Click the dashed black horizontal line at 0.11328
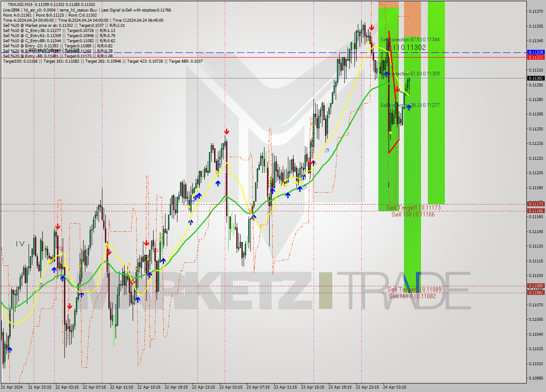The height and width of the screenshot is (392, 546). [263, 52]
